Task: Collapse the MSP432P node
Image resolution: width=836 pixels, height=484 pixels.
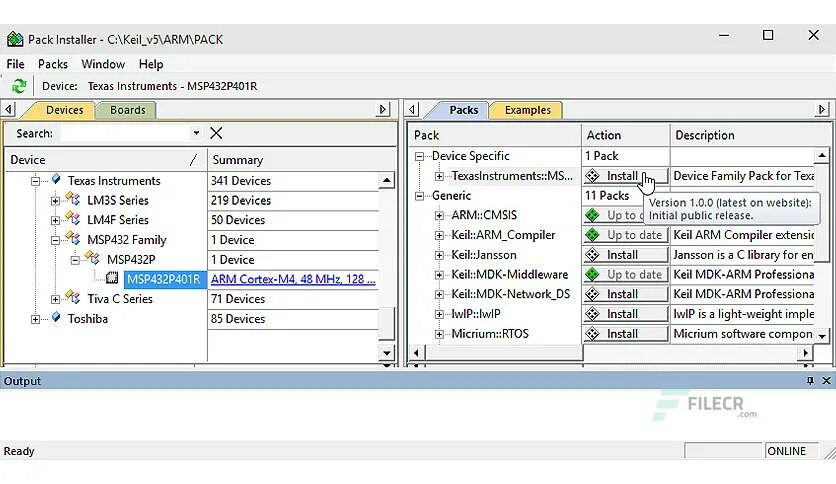Action: point(75,260)
